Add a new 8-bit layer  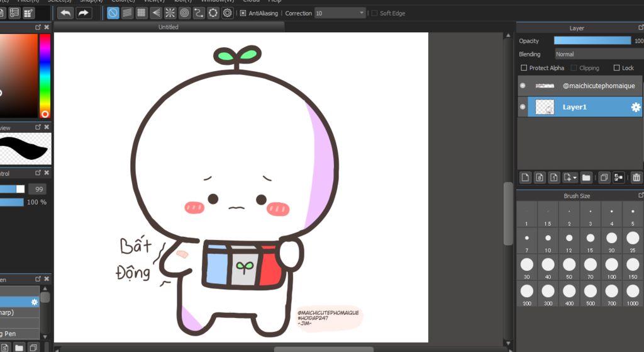coord(540,177)
